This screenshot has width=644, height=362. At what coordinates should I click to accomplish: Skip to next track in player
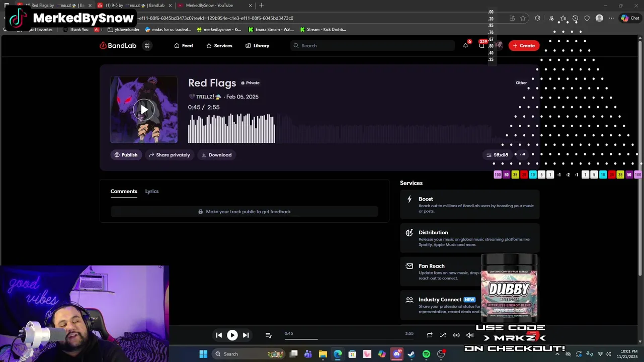(246, 335)
